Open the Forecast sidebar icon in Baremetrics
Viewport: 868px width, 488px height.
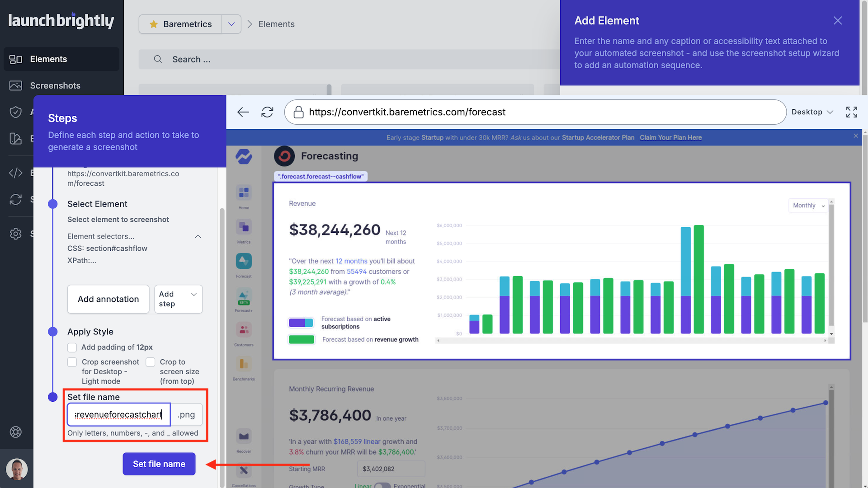tap(244, 261)
